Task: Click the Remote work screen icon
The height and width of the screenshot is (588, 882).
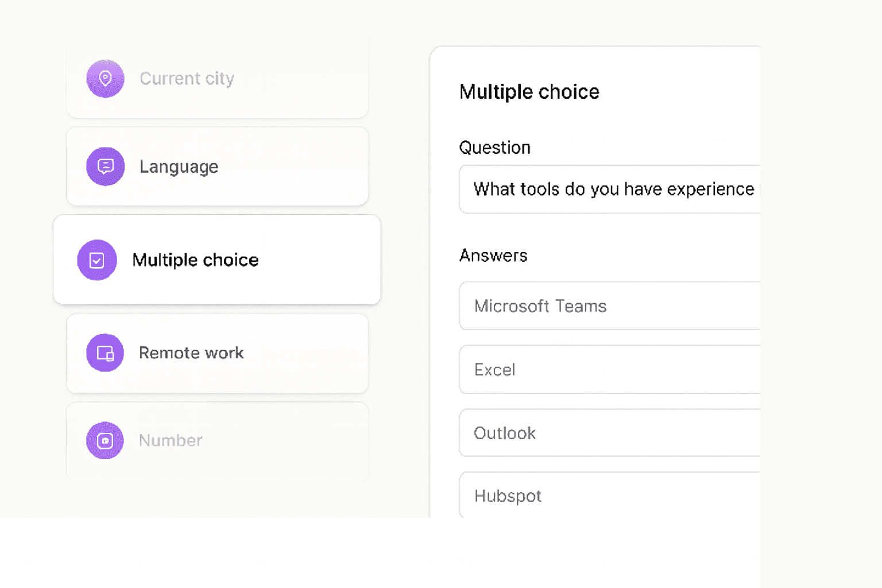Action: pyautogui.click(x=105, y=353)
